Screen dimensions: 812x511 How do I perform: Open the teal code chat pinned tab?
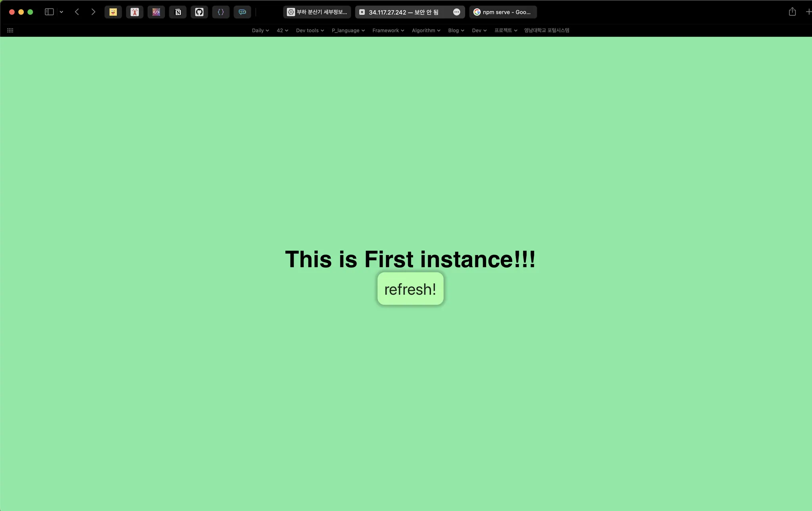point(242,12)
